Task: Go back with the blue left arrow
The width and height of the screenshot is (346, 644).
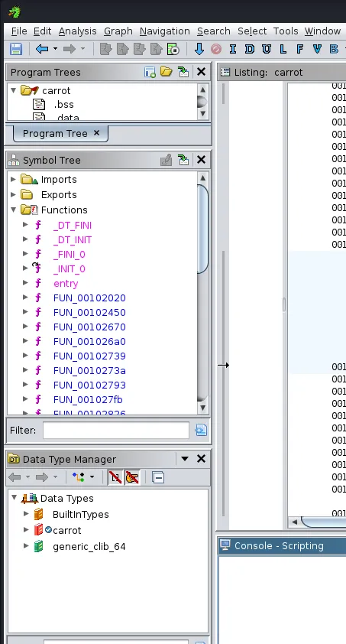Action: [x=42, y=49]
